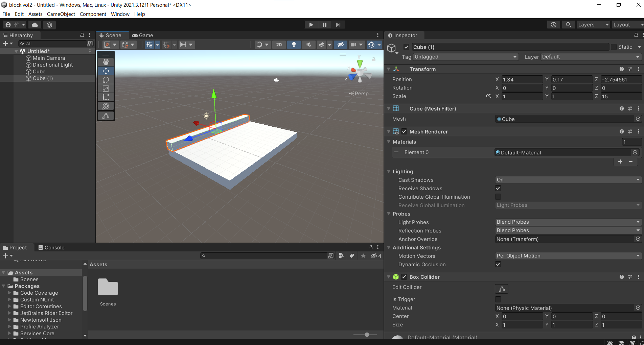The width and height of the screenshot is (644, 345).
Task: Select the Rect tool
Action: [106, 97]
